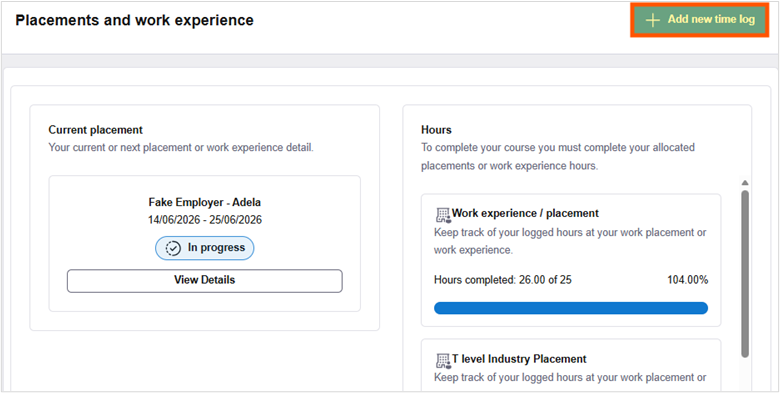Click the scrollbar up arrow in Hours panel

click(x=745, y=183)
